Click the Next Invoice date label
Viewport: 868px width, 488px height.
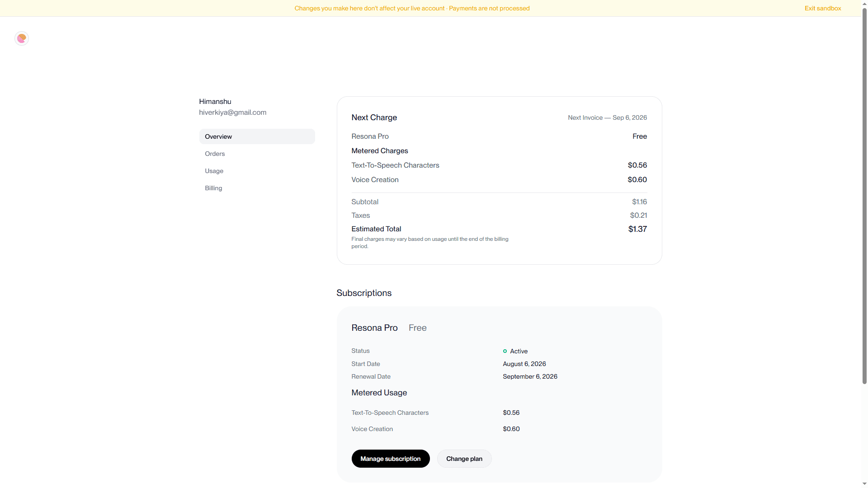click(607, 117)
